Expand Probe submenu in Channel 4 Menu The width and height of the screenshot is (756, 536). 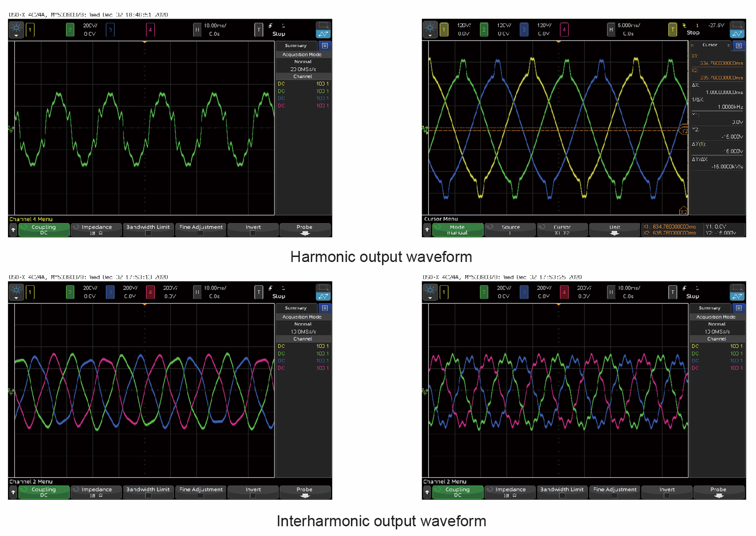point(305,230)
